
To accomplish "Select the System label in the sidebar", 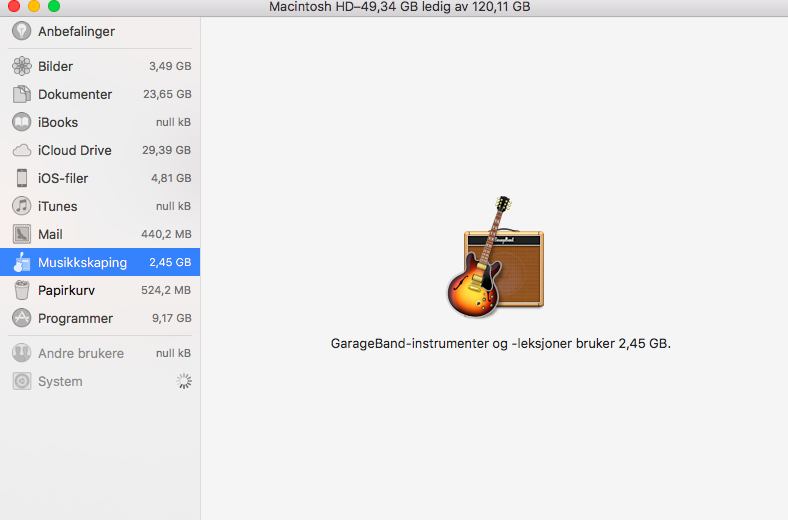I will 60,382.
